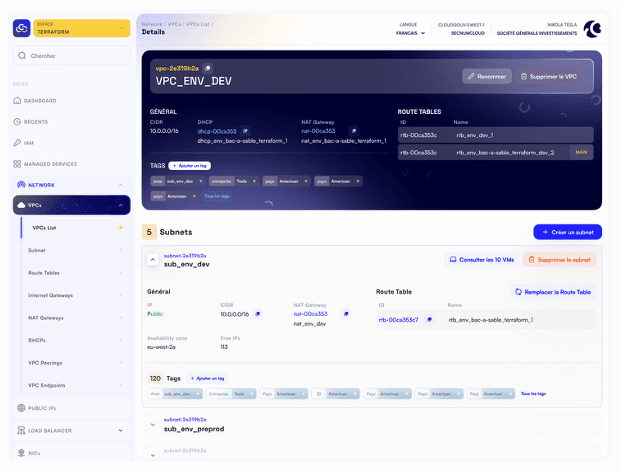Collapse the Network section chevron
This screenshot has width=622, height=476.
(121, 185)
